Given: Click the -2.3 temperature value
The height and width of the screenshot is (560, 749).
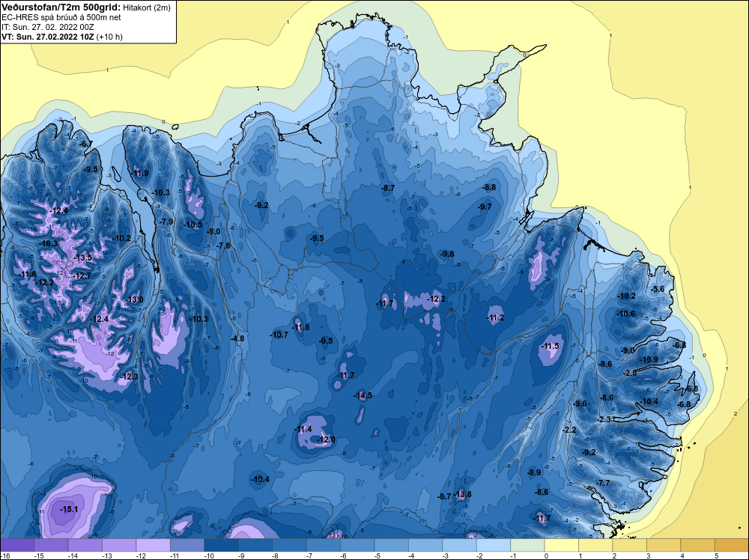Looking at the screenshot, I should click(x=604, y=420).
